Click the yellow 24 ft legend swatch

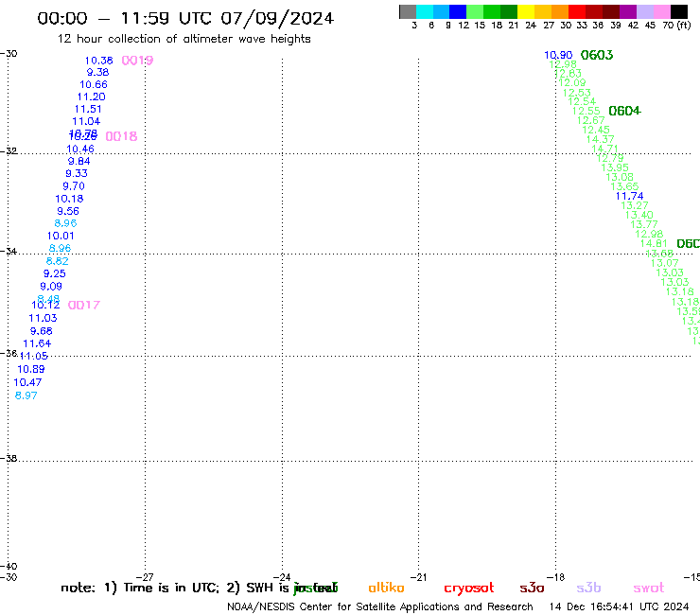click(x=526, y=11)
